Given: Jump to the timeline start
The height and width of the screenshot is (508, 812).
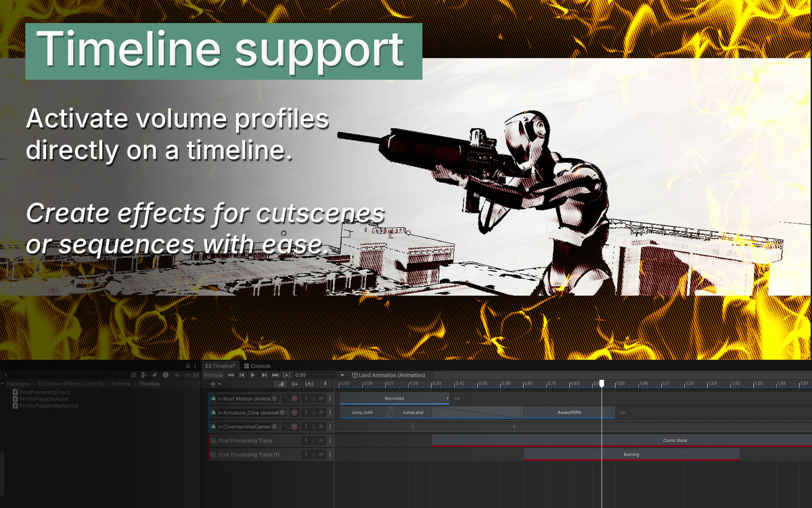Looking at the screenshot, I should pos(231,375).
